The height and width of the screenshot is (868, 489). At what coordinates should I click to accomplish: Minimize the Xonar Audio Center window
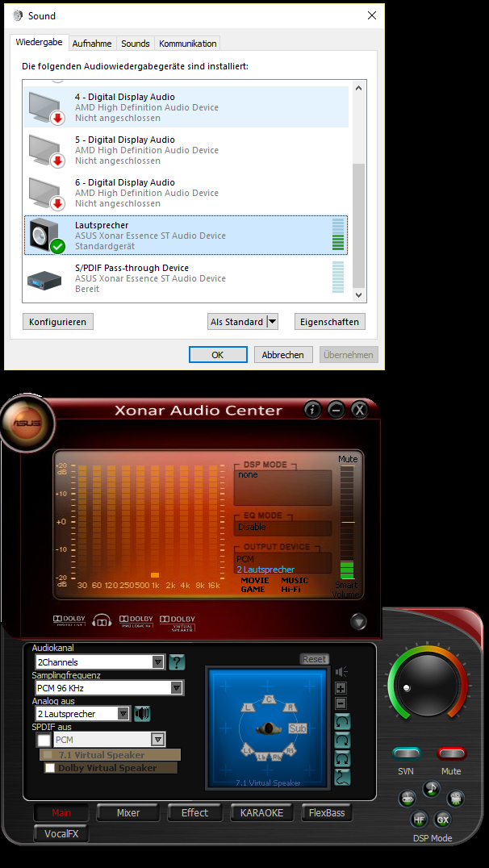tap(336, 410)
